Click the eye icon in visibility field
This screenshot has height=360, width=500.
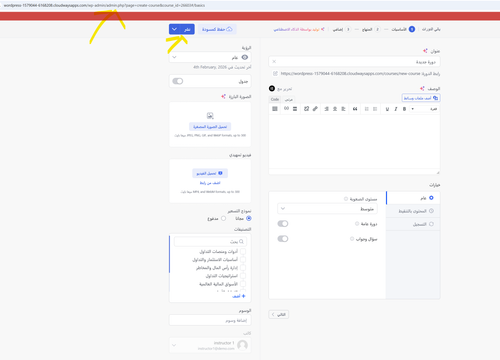(x=245, y=57)
